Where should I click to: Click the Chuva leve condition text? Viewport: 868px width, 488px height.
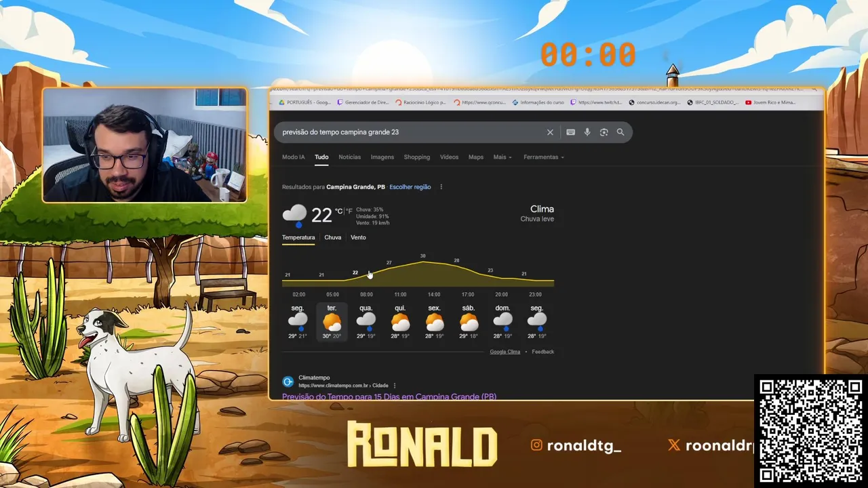pyautogui.click(x=537, y=219)
